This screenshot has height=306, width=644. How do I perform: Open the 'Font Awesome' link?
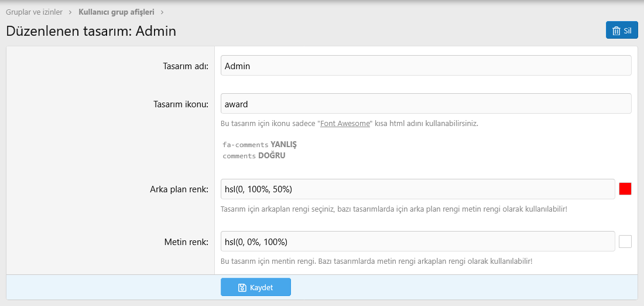point(345,124)
